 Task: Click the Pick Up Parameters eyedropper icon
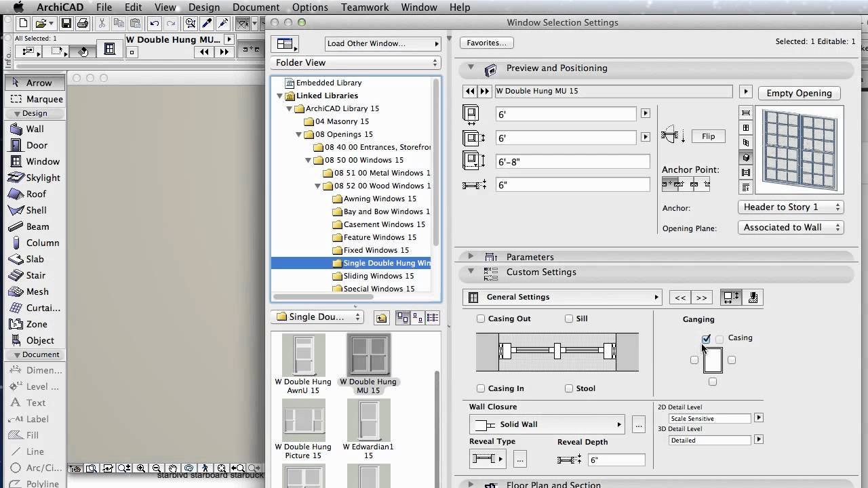[x=206, y=24]
